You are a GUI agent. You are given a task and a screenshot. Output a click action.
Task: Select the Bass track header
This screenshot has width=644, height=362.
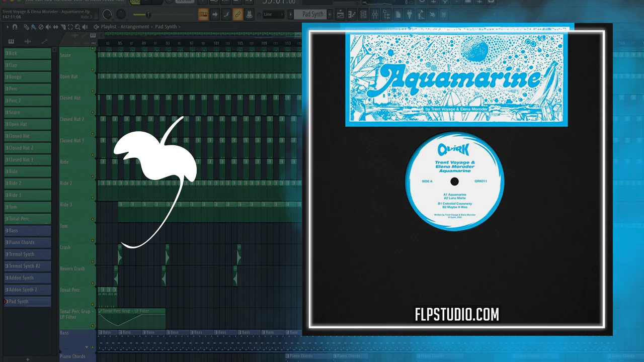pyautogui.click(x=77, y=339)
